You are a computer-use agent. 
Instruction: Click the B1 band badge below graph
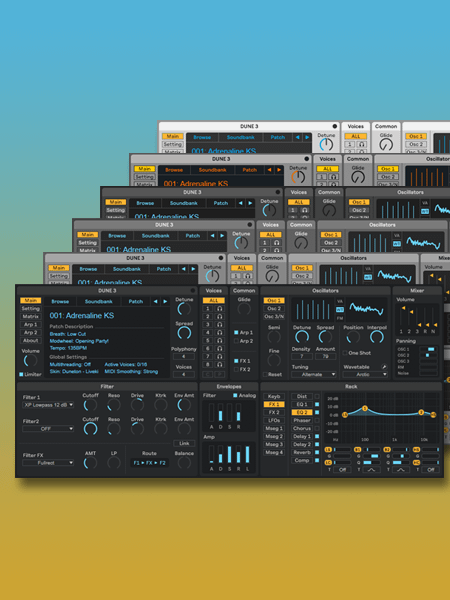pos(357,450)
